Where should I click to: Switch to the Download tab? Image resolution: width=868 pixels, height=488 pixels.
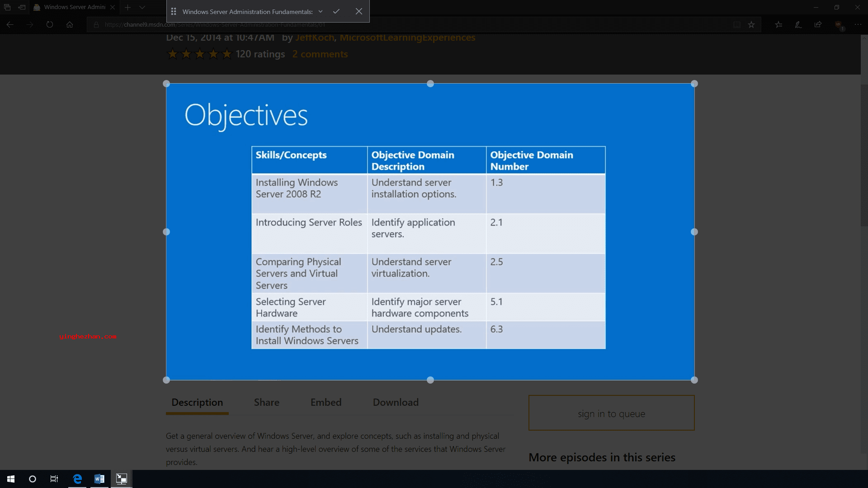click(x=396, y=402)
